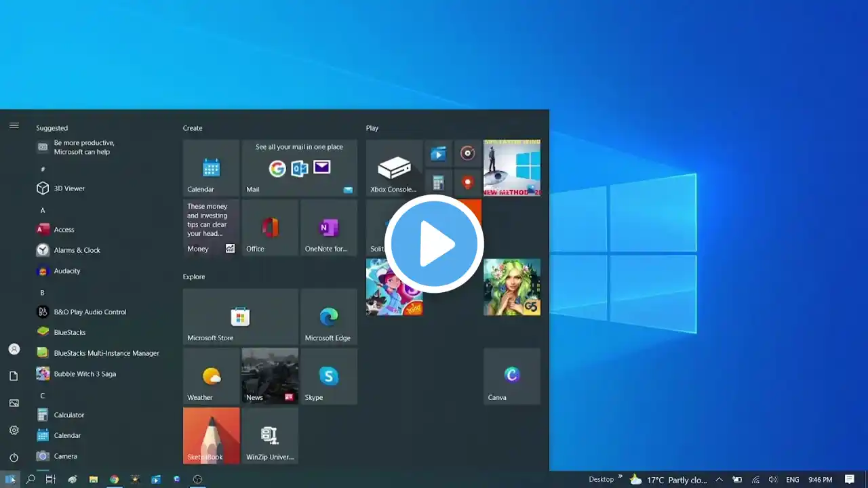Open the G5 game tile
Image resolution: width=868 pixels, height=488 pixels.
pyautogui.click(x=512, y=287)
